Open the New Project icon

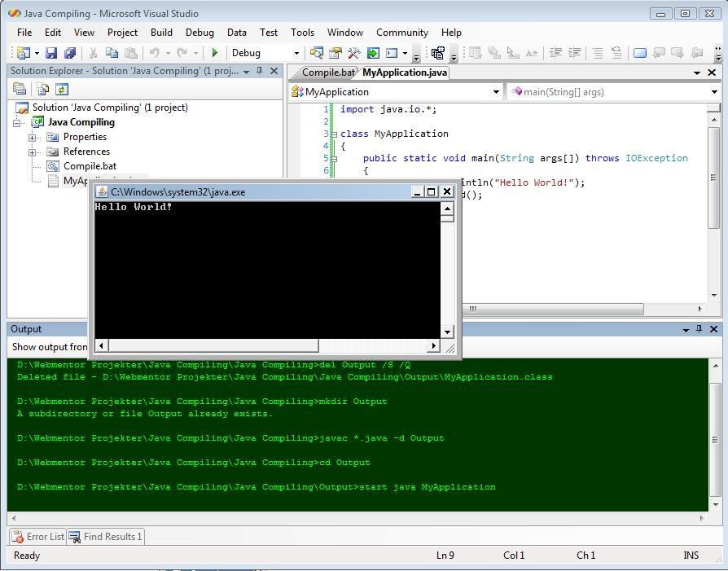tap(22, 52)
